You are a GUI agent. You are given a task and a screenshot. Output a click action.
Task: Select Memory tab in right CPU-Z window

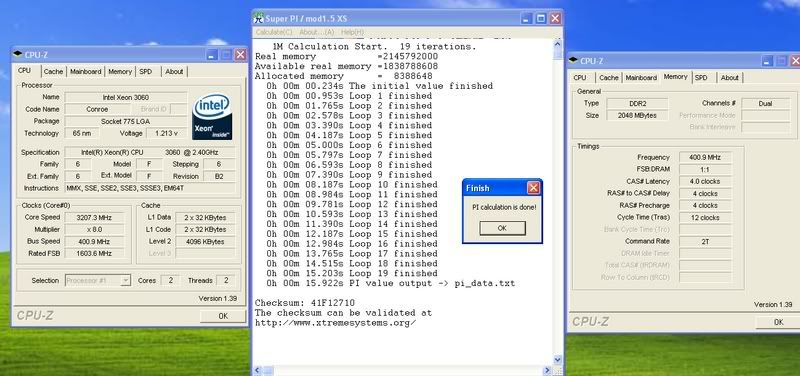[675, 77]
